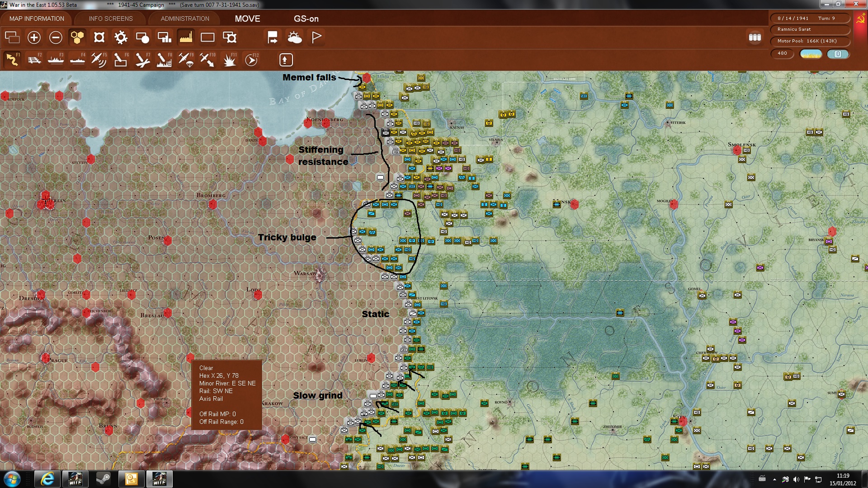
Task: Click the 480 admin points field
Action: click(x=782, y=53)
